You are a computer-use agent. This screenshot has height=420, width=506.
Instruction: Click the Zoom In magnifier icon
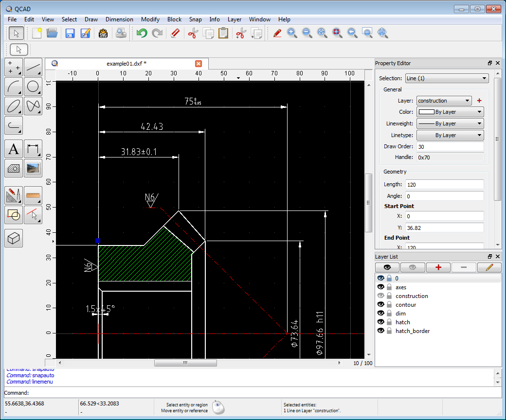click(x=291, y=33)
